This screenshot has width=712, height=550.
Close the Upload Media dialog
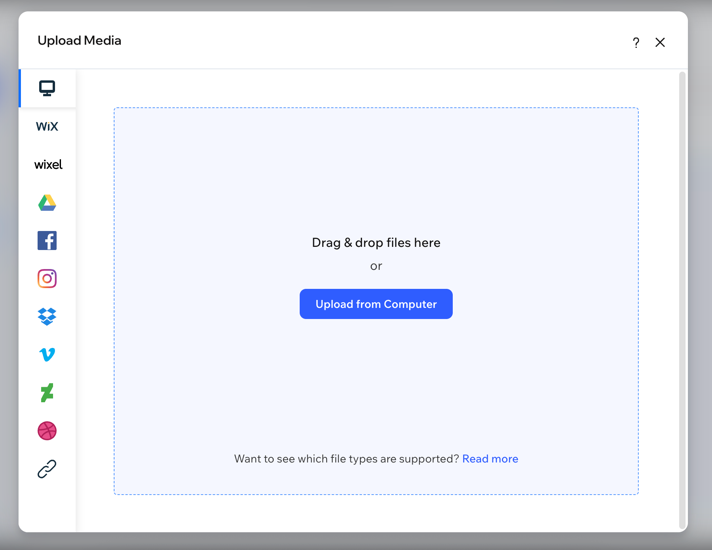[660, 42]
